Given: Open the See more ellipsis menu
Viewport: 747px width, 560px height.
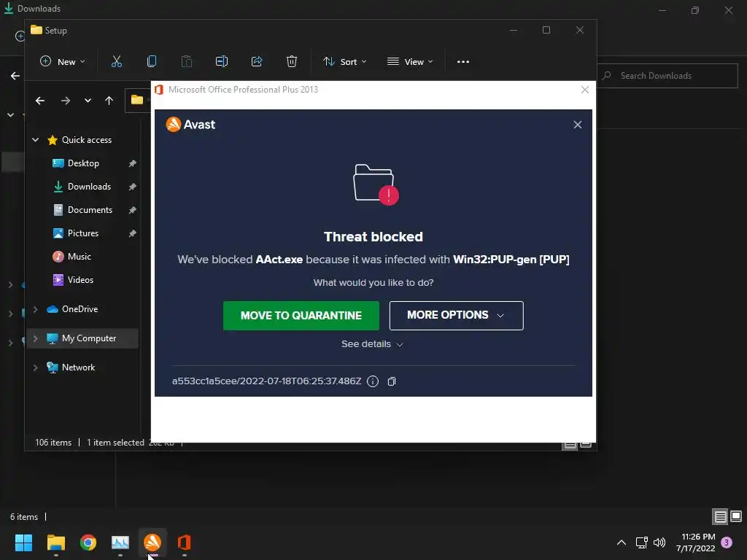Looking at the screenshot, I should [x=463, y=61].
